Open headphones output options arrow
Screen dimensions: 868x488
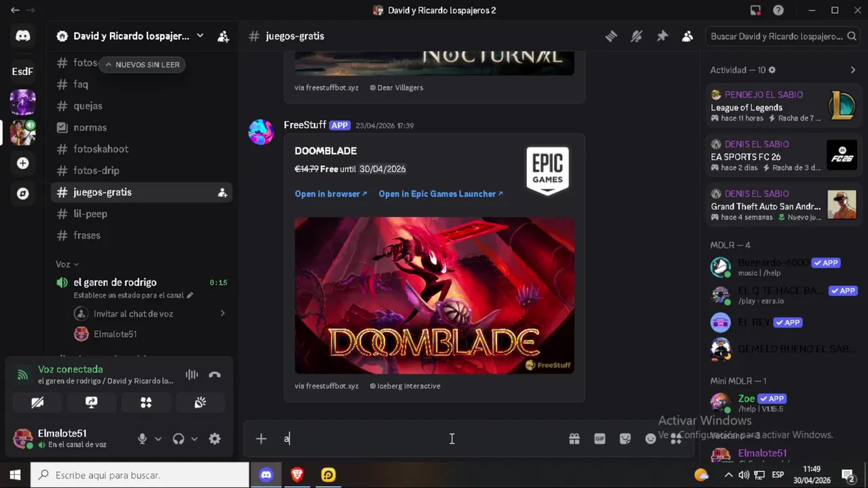(x=194, y=439)
